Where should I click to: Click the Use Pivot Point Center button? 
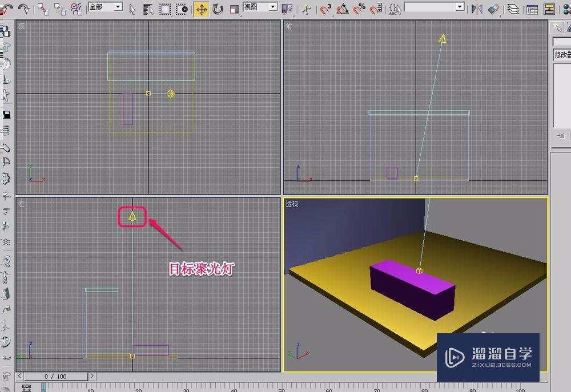[287, 9]
